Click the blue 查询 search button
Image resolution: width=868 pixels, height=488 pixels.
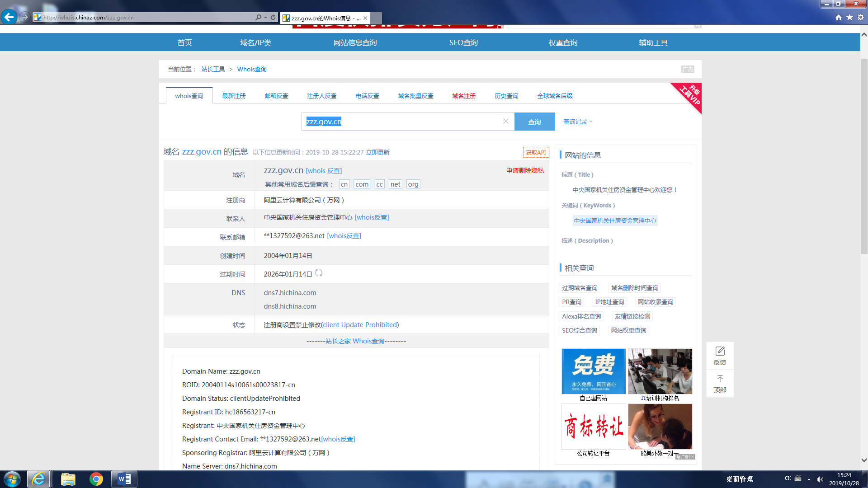pyautogui.click(x=534, y=122)
